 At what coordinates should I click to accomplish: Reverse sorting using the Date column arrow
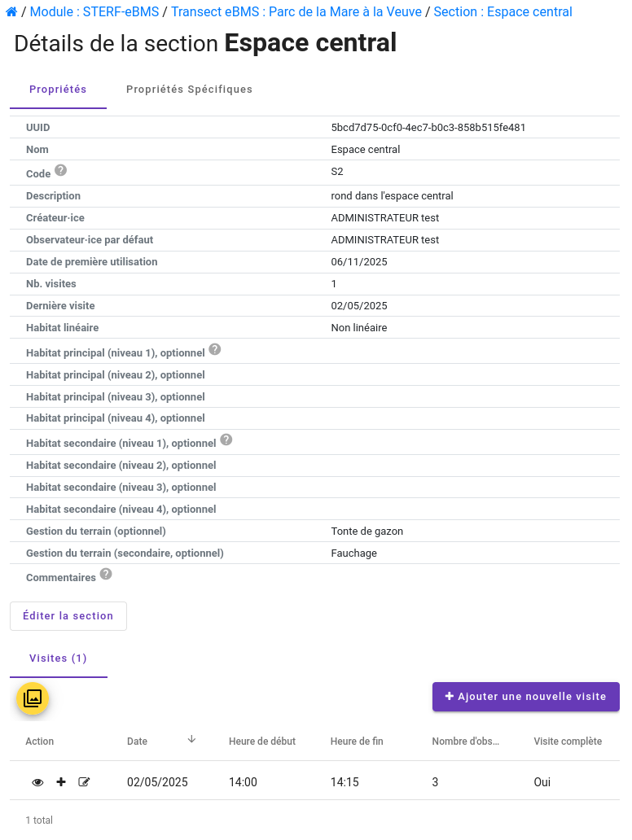point(191,738)
